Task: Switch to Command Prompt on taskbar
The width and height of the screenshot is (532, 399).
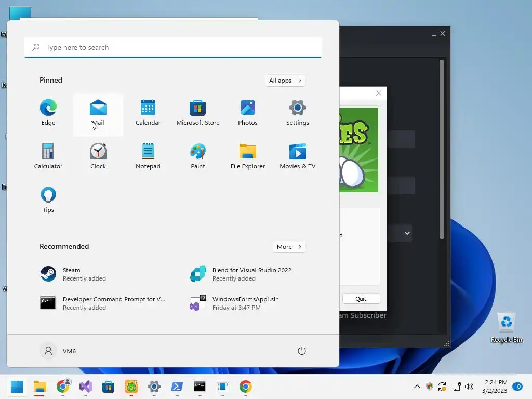Action: coord(200,387)
